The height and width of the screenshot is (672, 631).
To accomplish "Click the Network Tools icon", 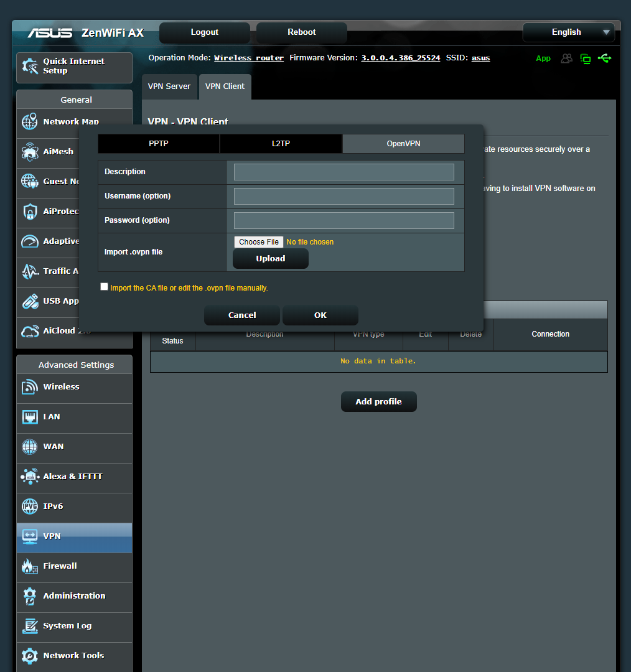I will 30,656.
